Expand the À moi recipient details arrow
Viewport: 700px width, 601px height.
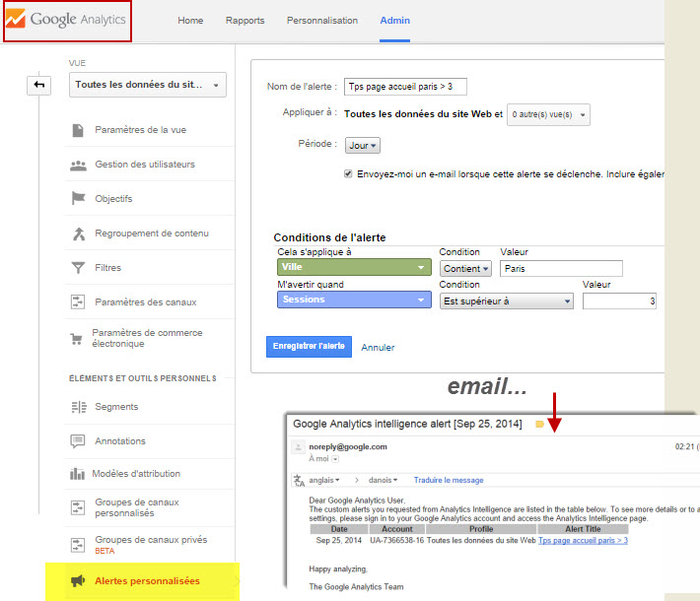point(335,459)
